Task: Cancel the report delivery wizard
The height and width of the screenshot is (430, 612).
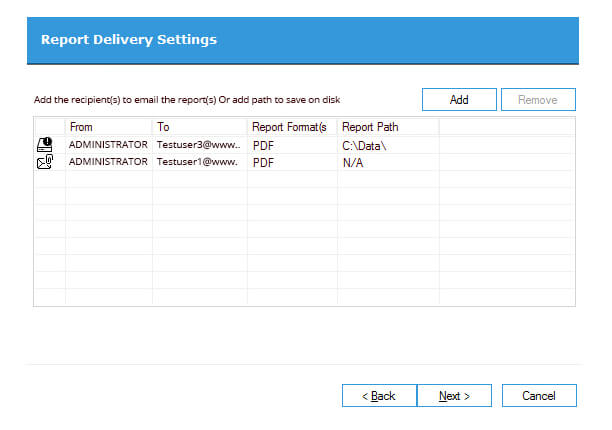Action: [x=539, y=396]
